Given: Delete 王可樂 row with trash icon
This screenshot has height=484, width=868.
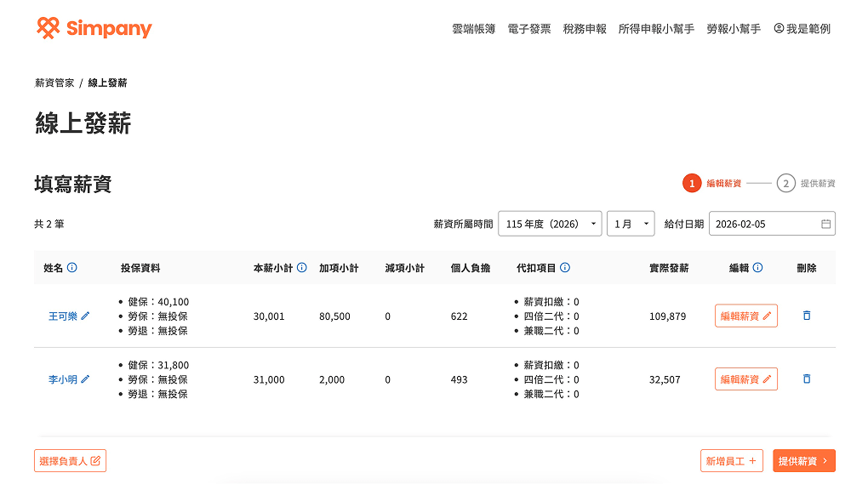Looking at the screenshot, I should (807, 316).
